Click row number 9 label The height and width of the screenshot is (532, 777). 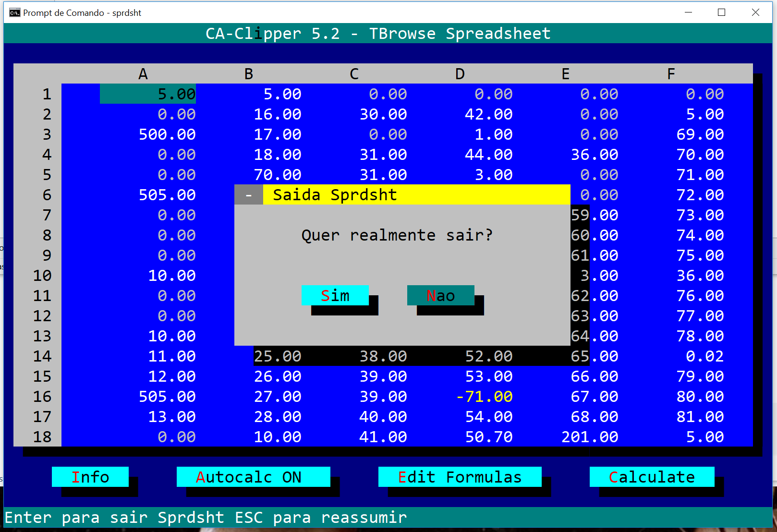coord(47,255)
